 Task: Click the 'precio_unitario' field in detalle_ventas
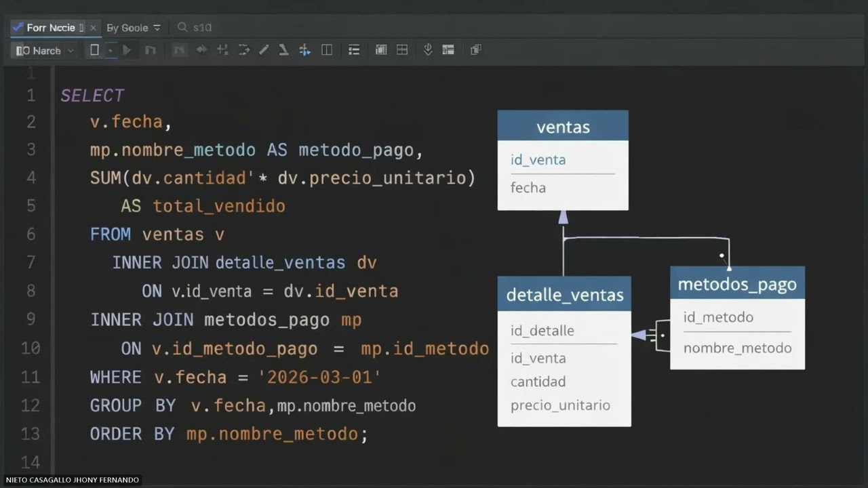click(560, 405)
